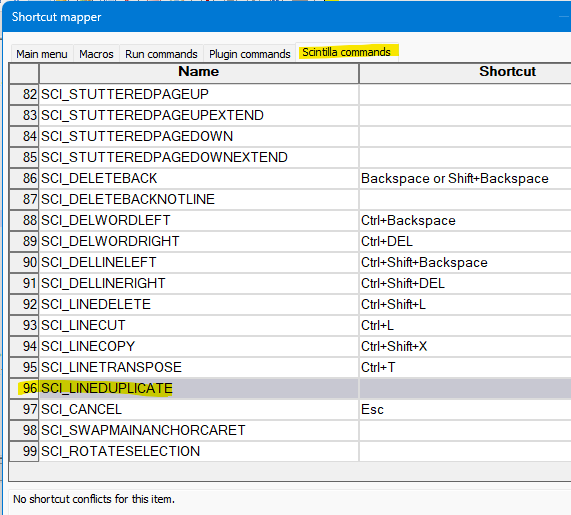Switch to the Plugin commands tab
Screen dimensions: 571x515
point(250,54)
